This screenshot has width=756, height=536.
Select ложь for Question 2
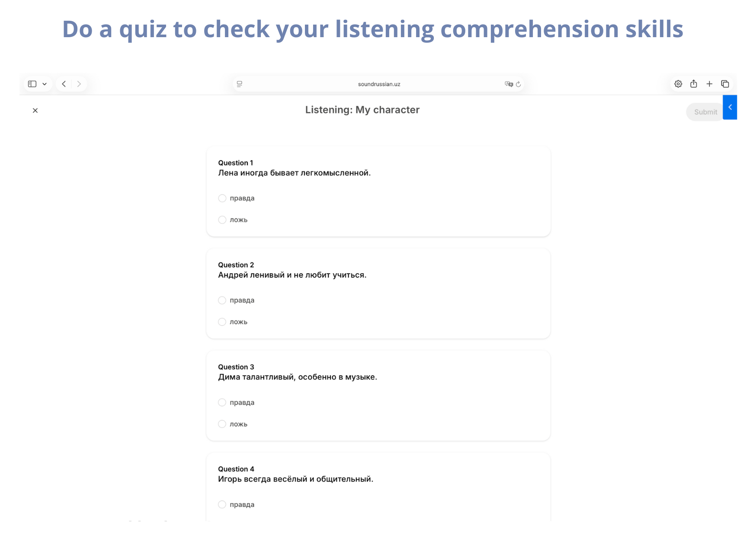click(x=222, y=322)
